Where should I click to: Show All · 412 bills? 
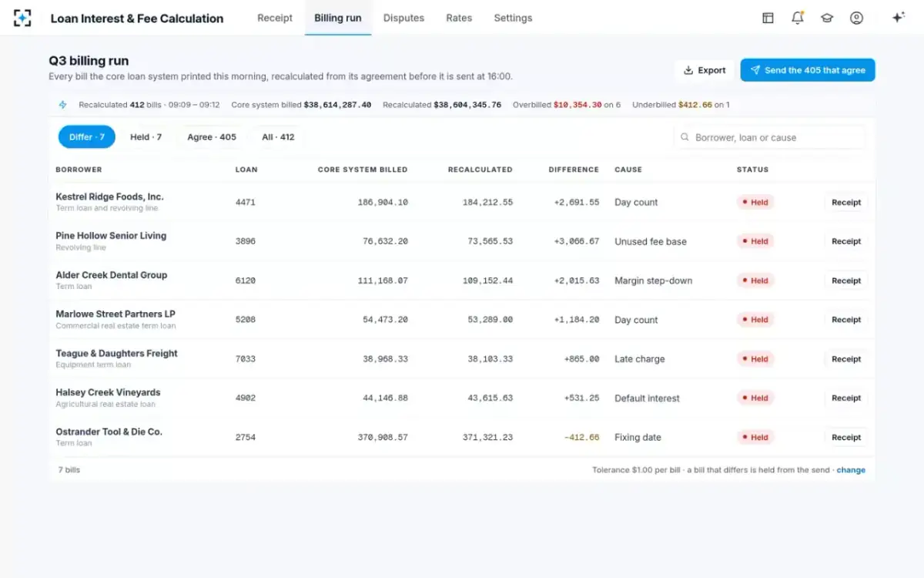(x=278, y=137)
